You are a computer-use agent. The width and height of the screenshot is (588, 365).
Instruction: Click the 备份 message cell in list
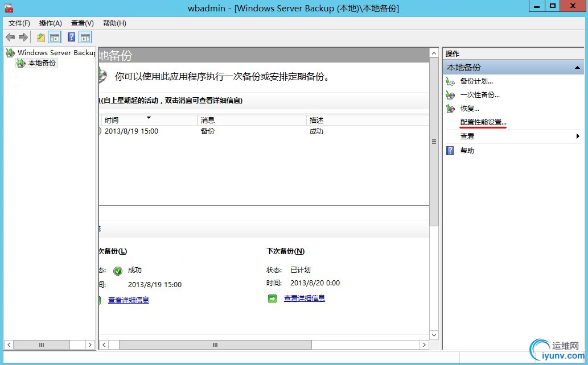coord(207,131)
